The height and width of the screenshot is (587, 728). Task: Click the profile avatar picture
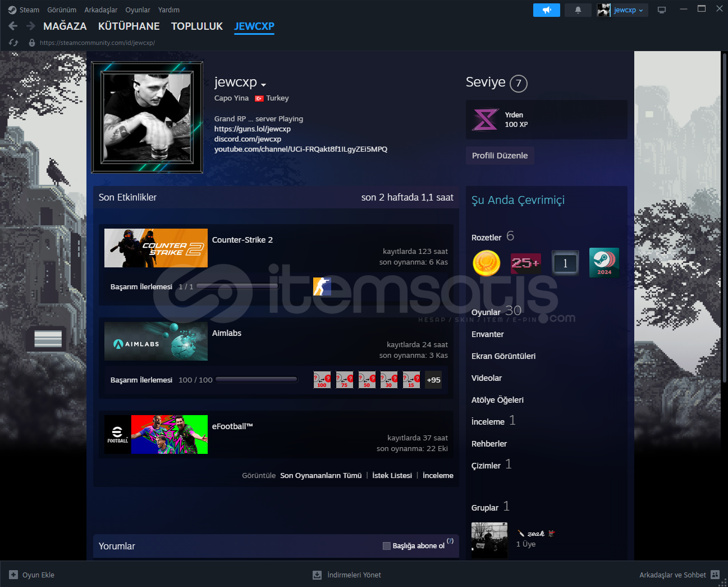147,117
